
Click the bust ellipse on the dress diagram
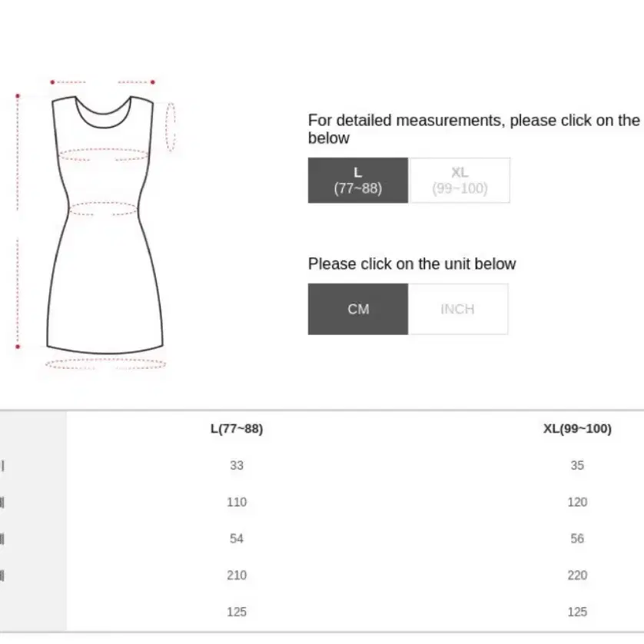tap(103, 154)
